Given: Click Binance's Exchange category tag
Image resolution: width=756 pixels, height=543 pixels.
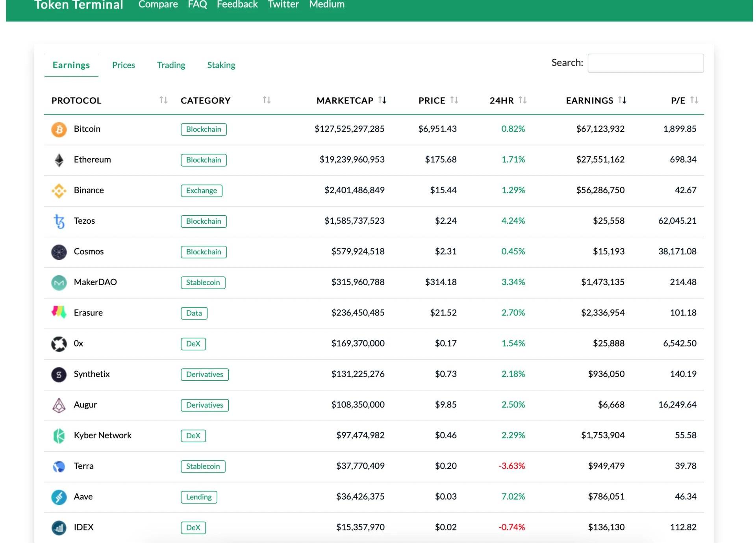Looking at the screenshot, I should coord(202,191).
